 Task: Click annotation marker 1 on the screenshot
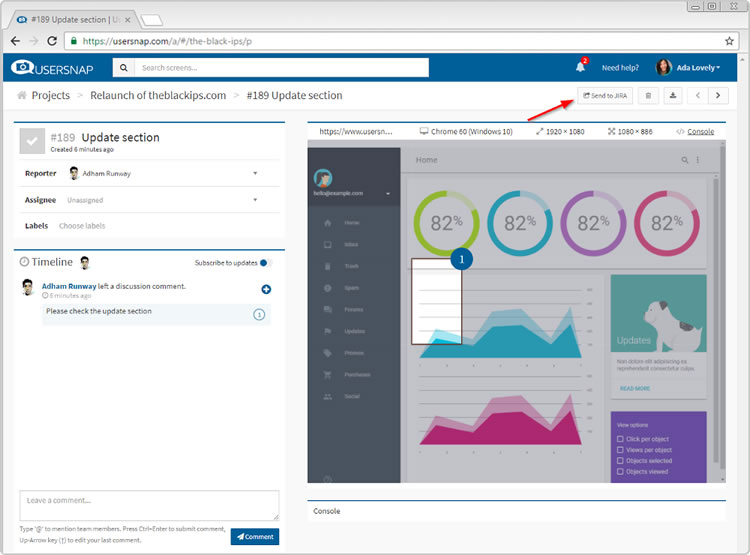[461, 259]
